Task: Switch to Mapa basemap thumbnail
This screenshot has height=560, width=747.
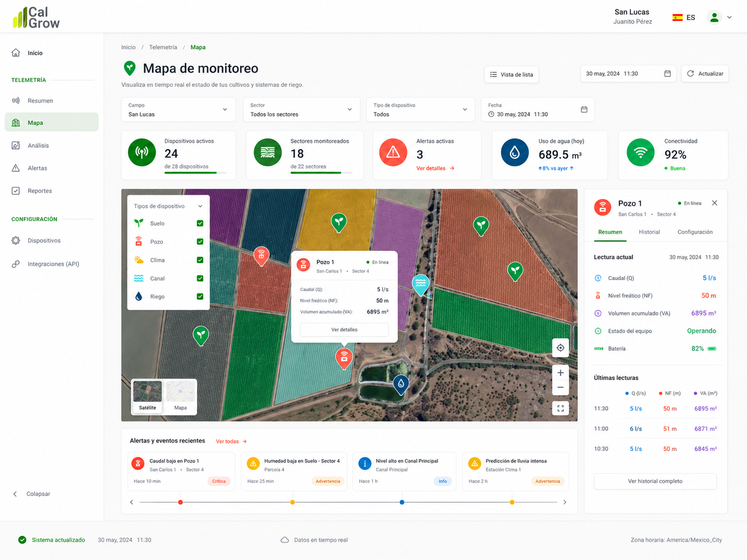Action: [x=181, y=396]
